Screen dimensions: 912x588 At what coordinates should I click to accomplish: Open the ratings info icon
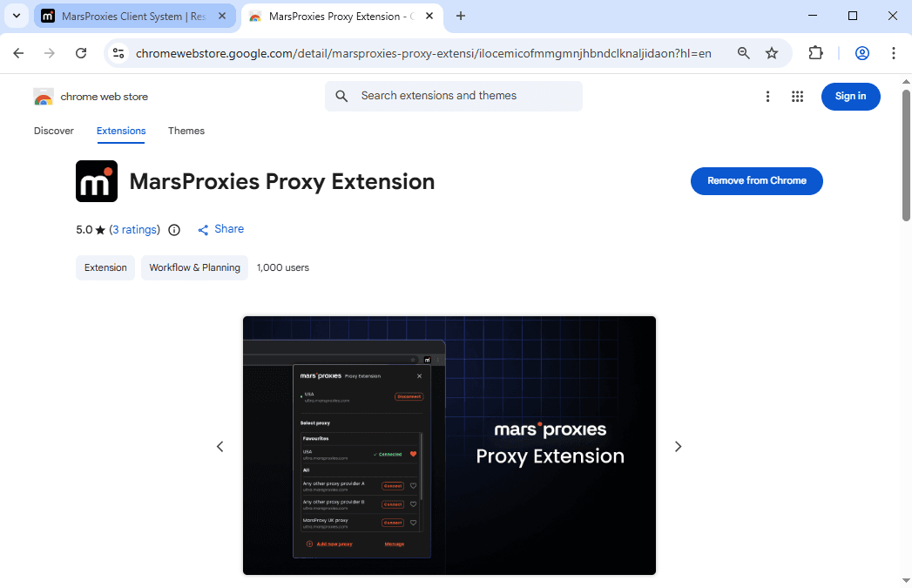click(x=174, y=230)
